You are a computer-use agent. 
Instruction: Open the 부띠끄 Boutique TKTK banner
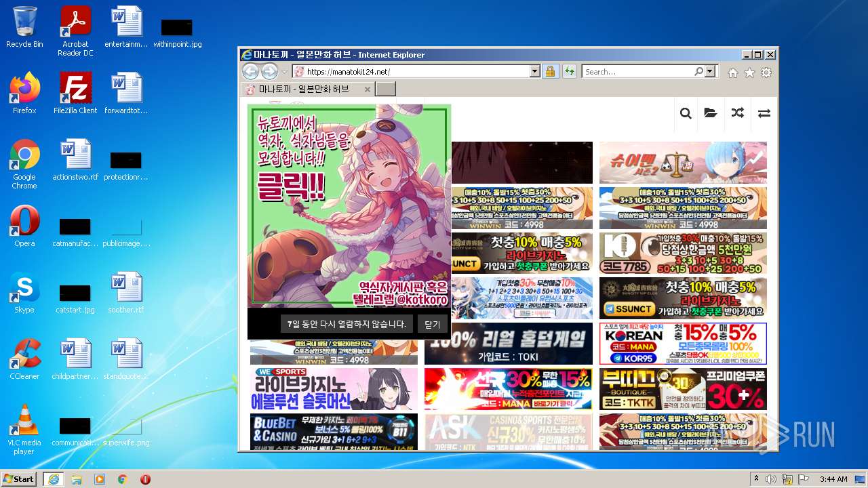(683, 389)
